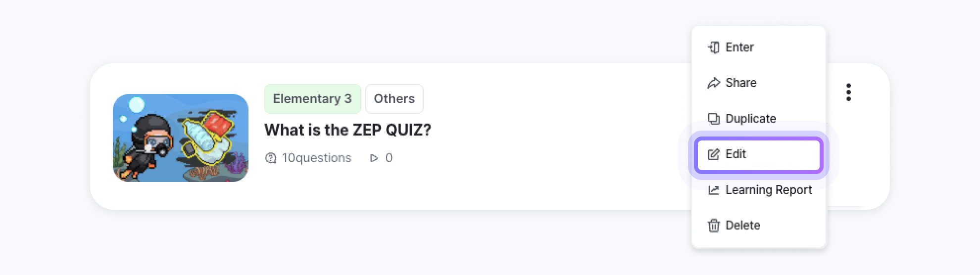This screenshot has height=275, width=980.
Task: Choose Share in the quiz menu
Action: pyautogui.click(x=741, y=83)
